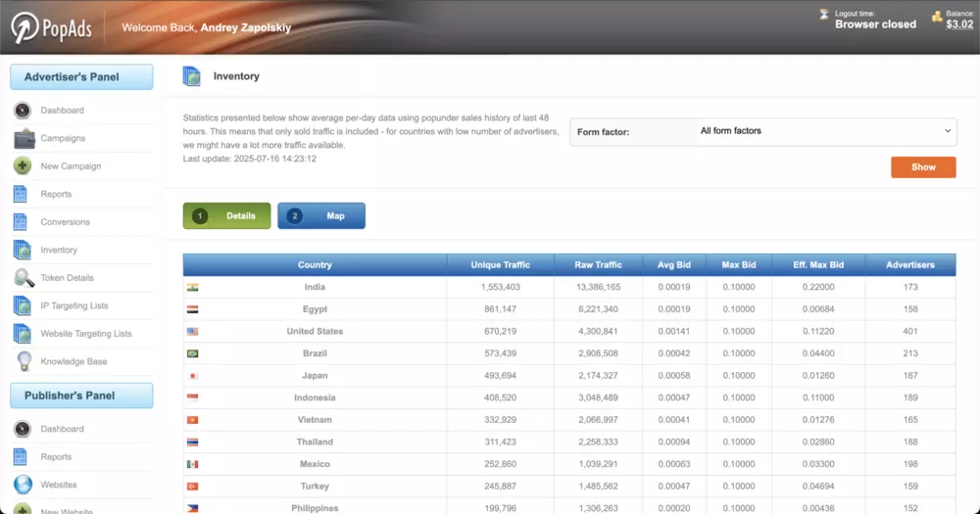
Task: Click the Publisher Dashboard gauge icon
Action: click(23, 429)
